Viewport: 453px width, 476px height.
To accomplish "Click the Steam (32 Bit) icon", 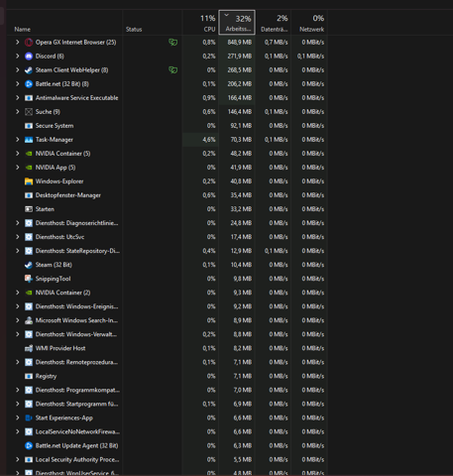I will [x=29, y=265].
